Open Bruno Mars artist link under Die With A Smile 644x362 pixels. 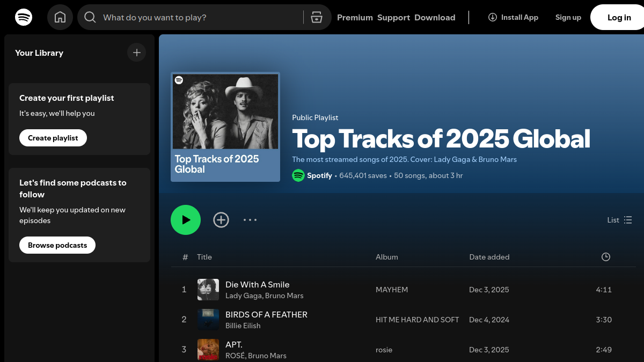(x=284, y=295)
